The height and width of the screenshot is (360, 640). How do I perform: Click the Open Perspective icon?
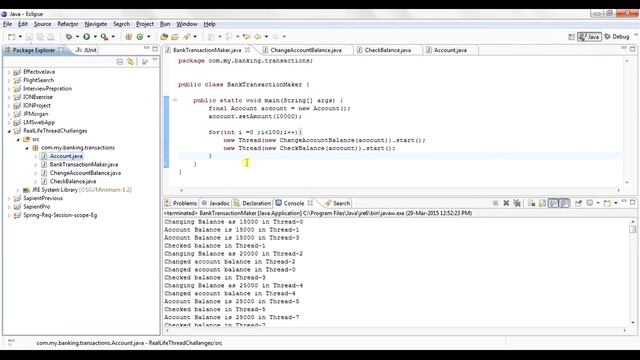(571, 37)
